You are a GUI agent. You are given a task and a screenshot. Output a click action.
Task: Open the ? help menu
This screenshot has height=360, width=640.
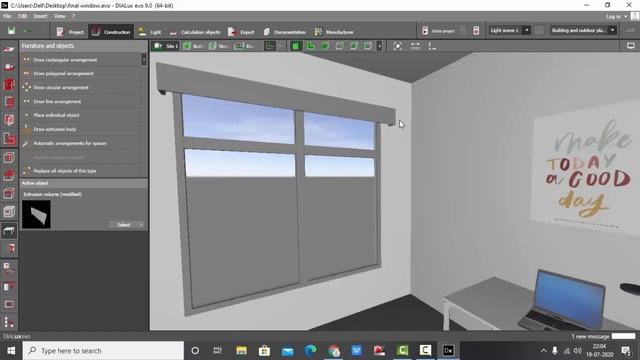tap(73, 16)
